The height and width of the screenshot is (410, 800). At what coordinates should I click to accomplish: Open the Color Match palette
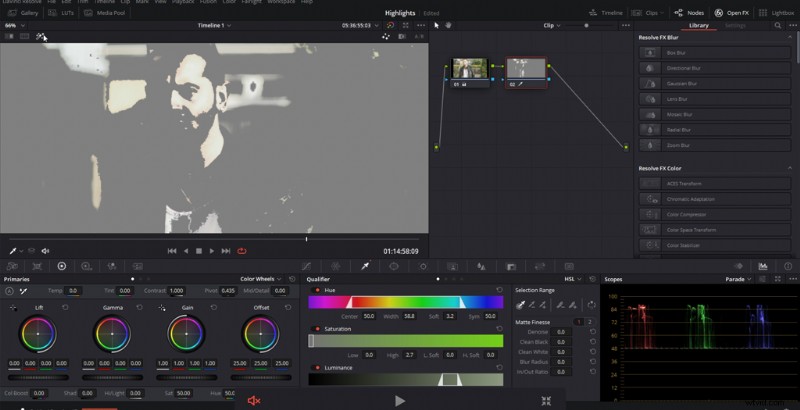[x=37, y=266]
